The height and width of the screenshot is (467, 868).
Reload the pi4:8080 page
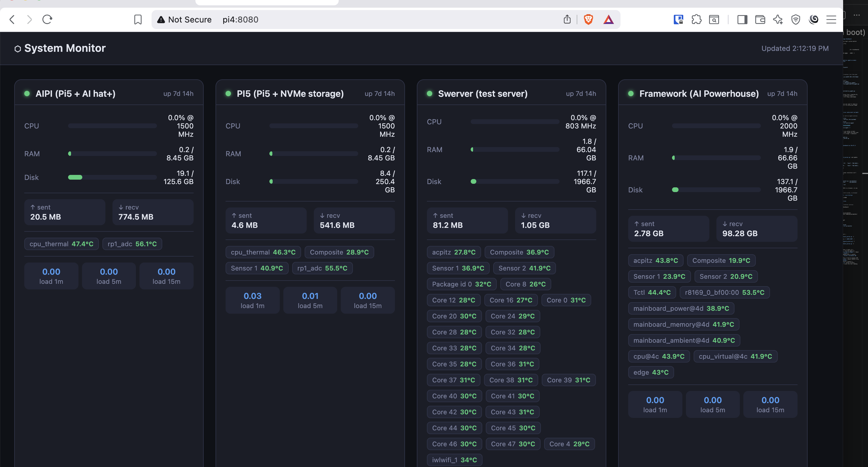47,20
